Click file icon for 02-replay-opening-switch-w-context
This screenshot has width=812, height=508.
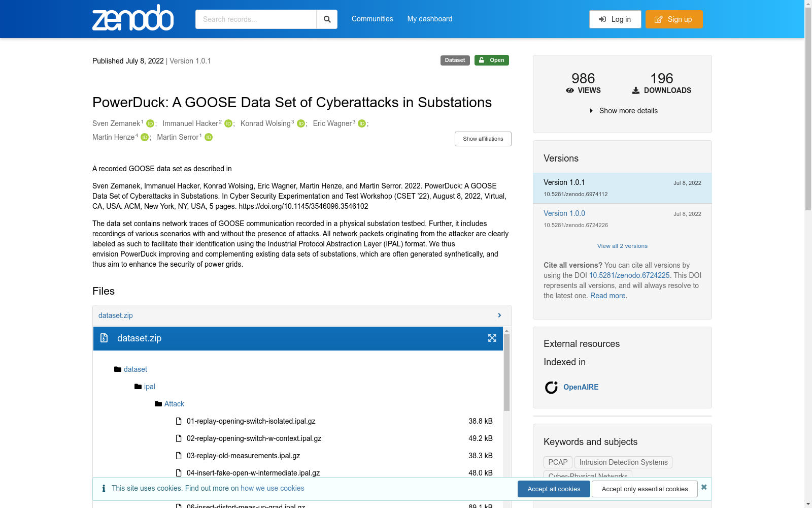click(179, 438)
